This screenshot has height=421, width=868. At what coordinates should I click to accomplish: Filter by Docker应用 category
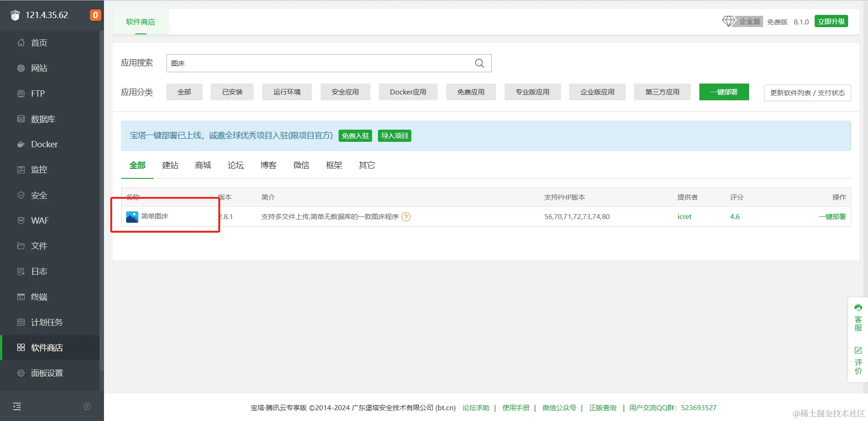coord(408,92)
